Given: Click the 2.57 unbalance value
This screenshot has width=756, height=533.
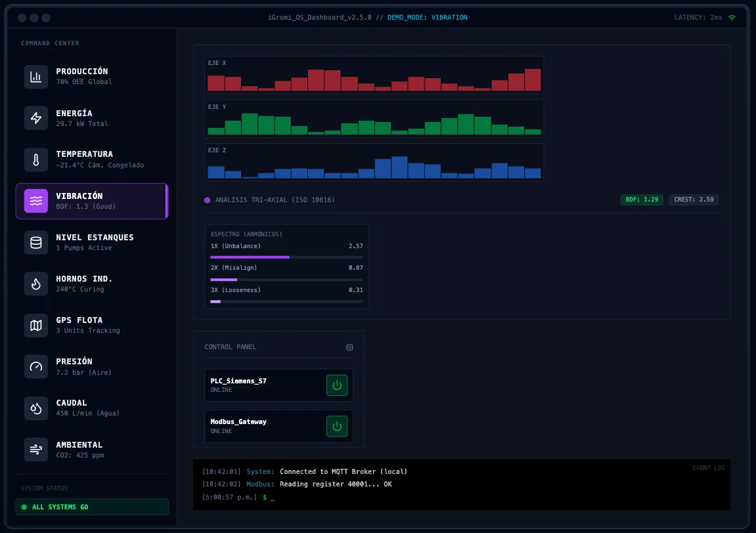Looking at the screenshot, I should (x=356, y=245).
